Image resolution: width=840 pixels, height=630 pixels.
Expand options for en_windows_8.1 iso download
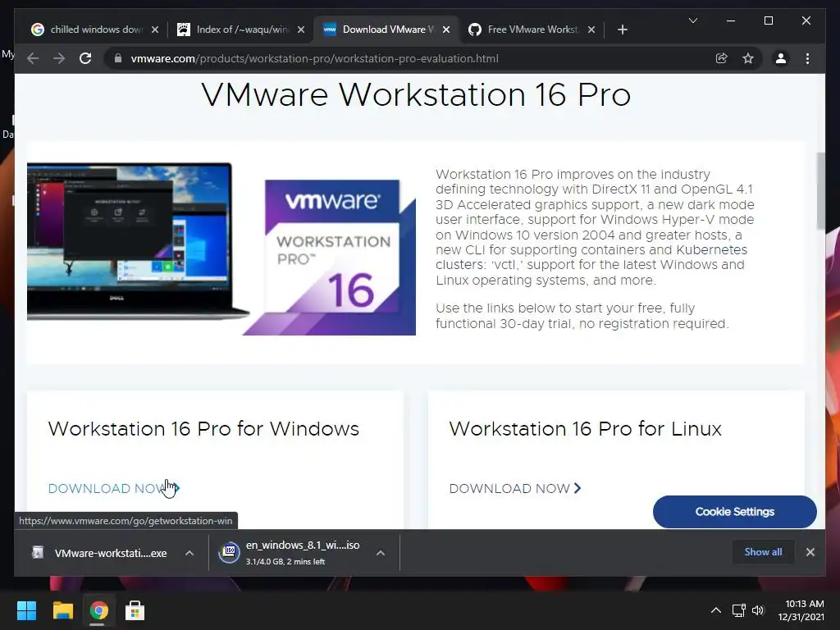pos(381,553)
